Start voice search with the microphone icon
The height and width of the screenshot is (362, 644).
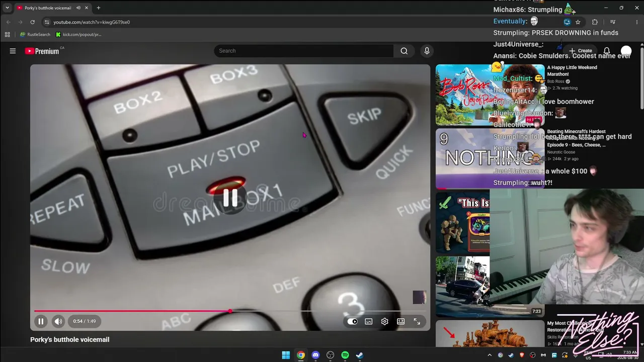[x=427, y=51]
